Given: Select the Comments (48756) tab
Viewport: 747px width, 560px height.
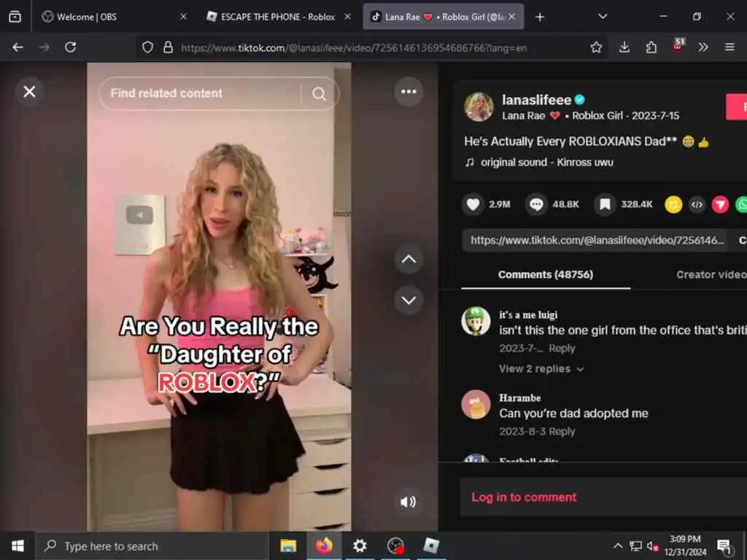Looking at the screenshot, I should [x=546, y=275].
